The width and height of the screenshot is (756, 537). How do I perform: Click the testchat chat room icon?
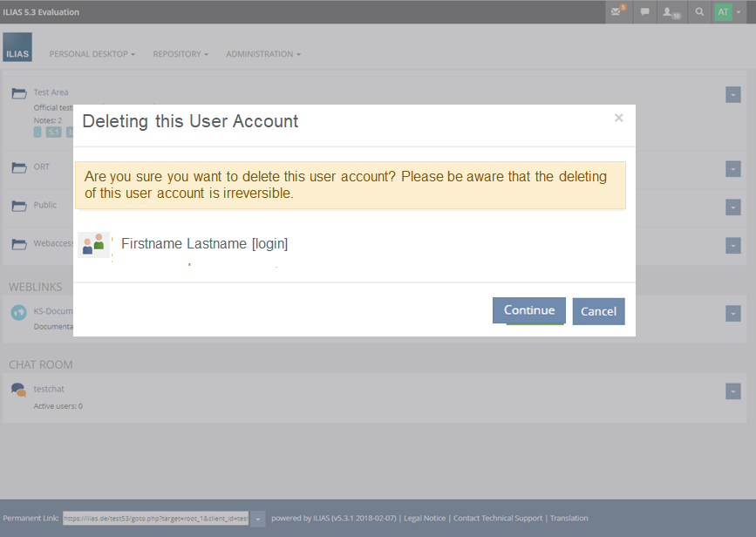pos(18,390)
